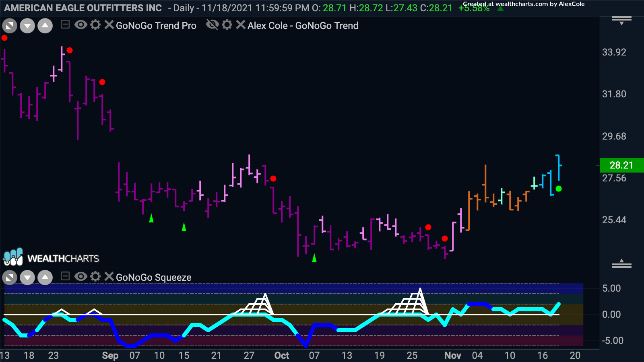Screen dimensions: 644x362
Task: Move Squeeze pane up with arrow button
Action: (45, 278)
